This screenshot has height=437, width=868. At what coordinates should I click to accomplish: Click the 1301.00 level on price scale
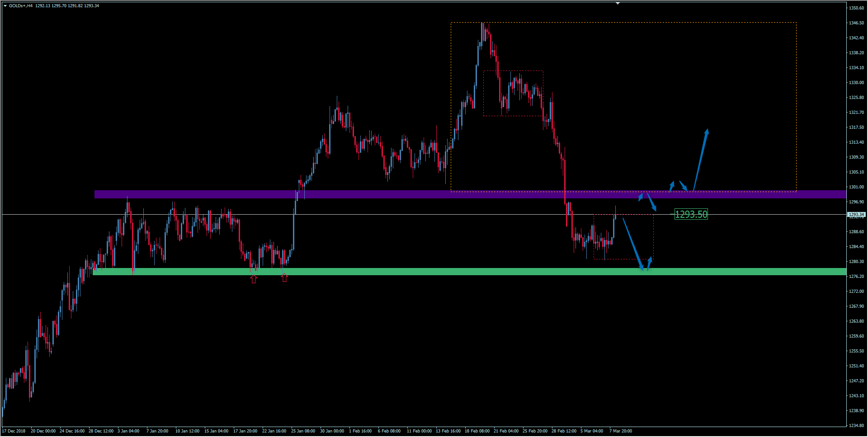click(856, 187)
